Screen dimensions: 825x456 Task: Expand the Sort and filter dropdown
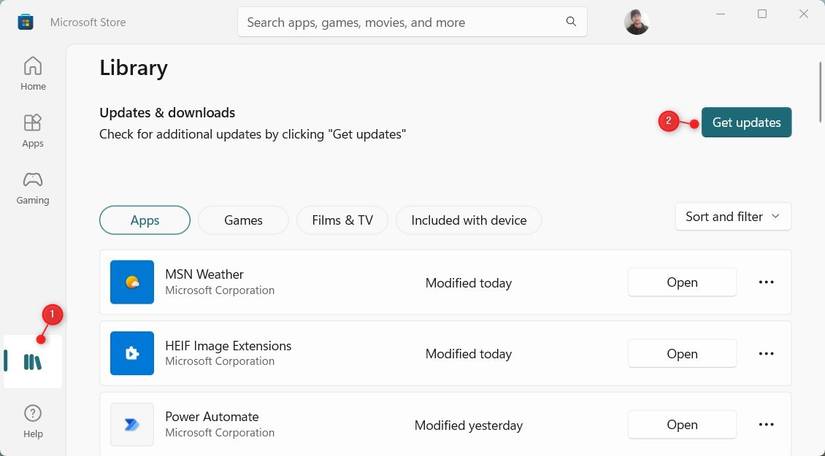(733, 217)
